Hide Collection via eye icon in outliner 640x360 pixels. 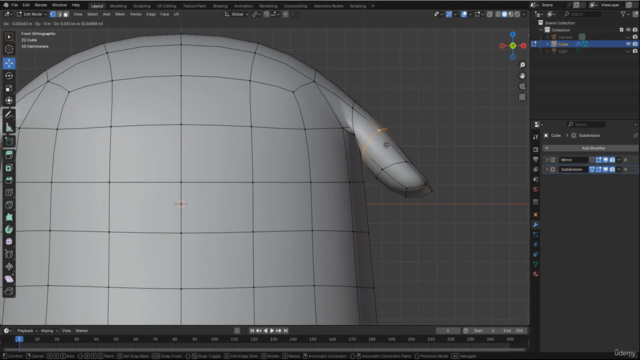pyautogui.click(x=628, y=30)
